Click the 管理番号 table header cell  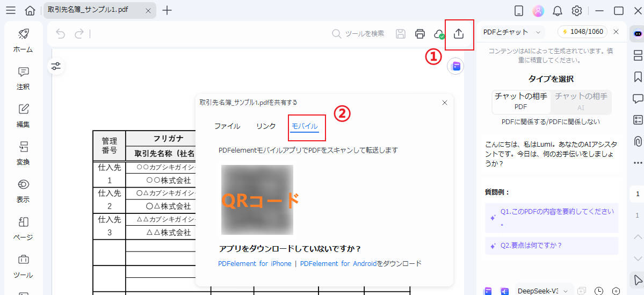109,146
